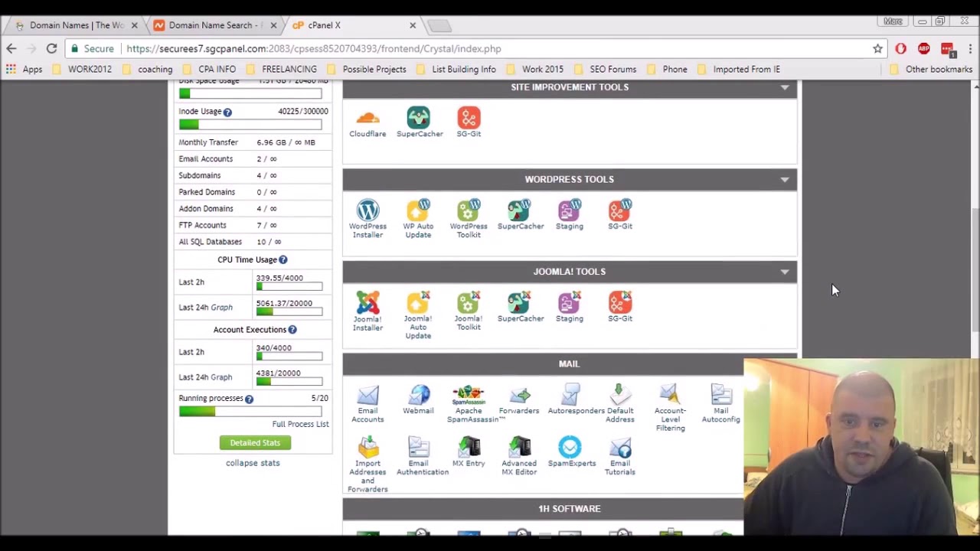Open the Account Executions 24h Graph link
The width and height of the screenshot is (980, 551).
pos(221,377)
